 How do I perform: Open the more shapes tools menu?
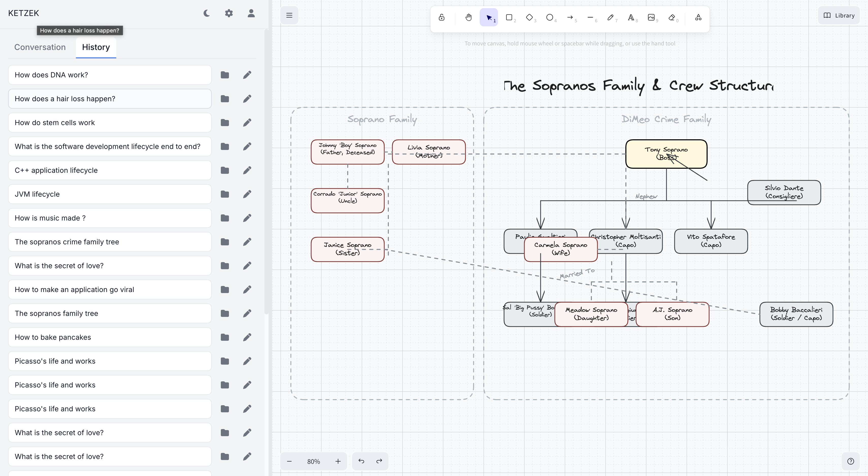[698, 18]
